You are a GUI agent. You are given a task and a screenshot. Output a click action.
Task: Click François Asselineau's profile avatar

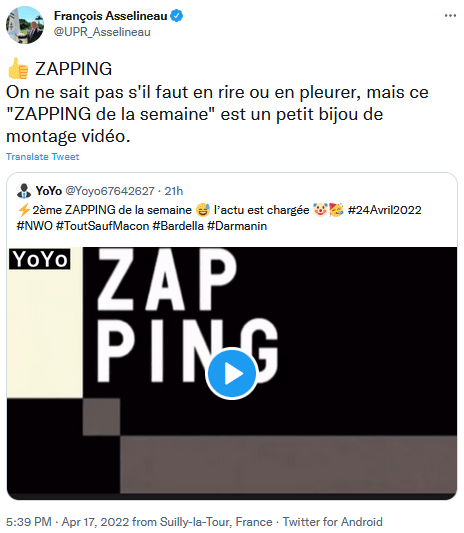tap(25, 25)
